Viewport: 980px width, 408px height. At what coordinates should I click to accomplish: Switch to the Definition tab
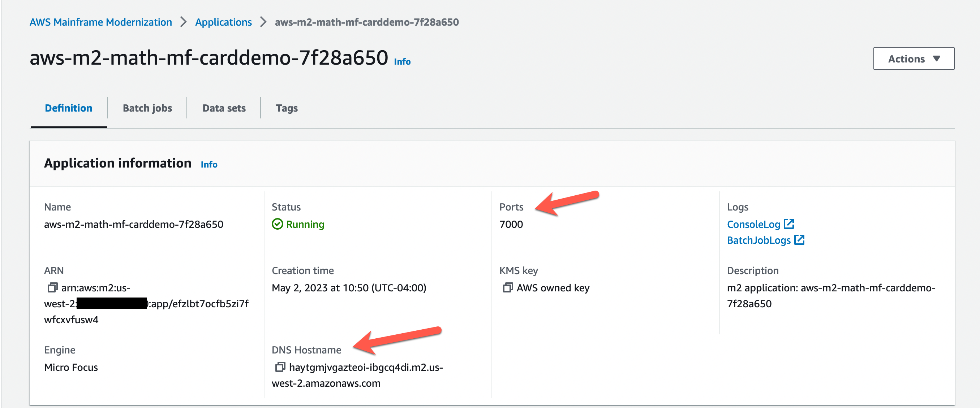pyautogui.click(x=69, y=108)
